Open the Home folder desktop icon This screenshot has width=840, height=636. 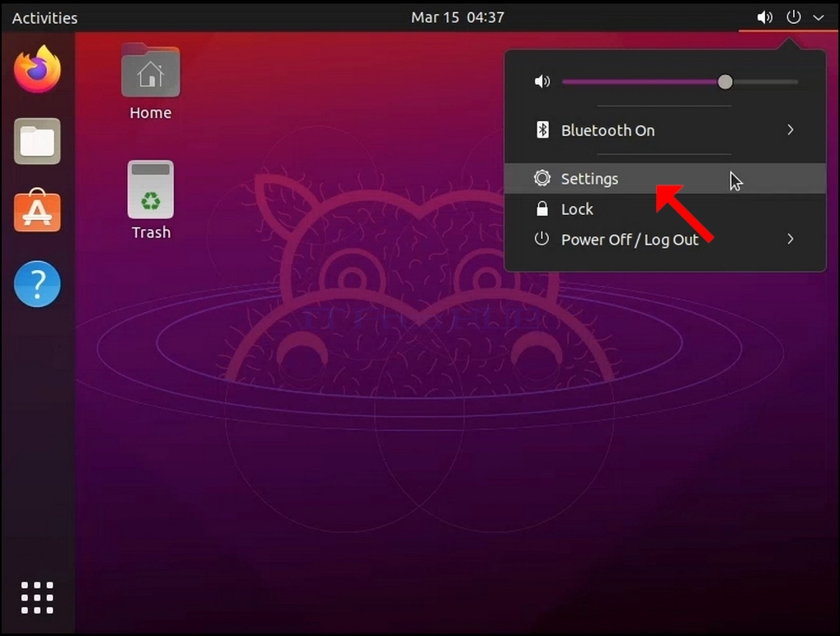point(151,82)
